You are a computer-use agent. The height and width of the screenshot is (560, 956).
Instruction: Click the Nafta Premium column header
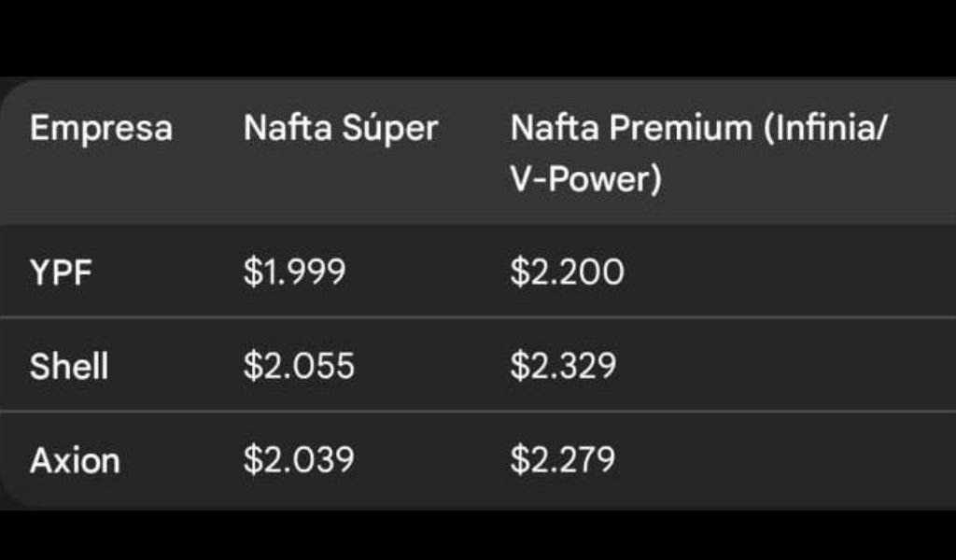click(x=697, y=152)
